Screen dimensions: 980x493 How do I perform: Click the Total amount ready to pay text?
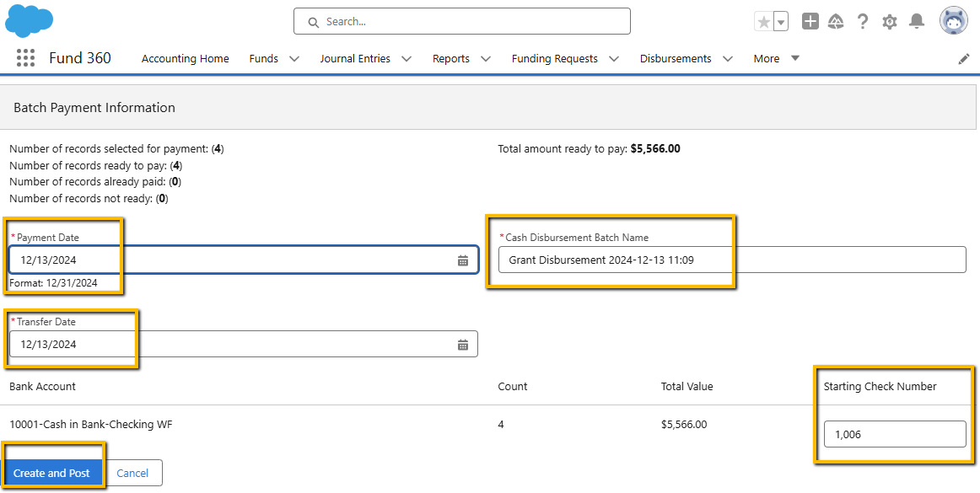tap(589, 149)
